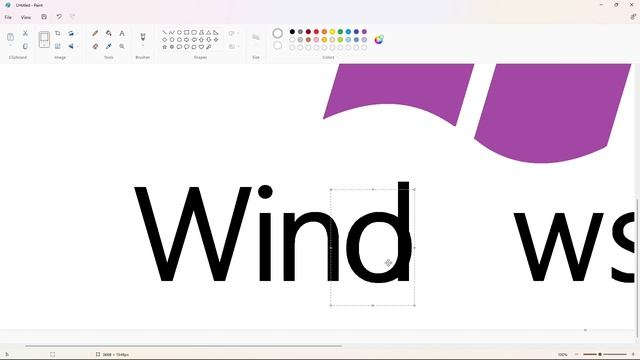Select the Text tool
This screenshot has width=640, height=360.
click(x=122, y=33)
